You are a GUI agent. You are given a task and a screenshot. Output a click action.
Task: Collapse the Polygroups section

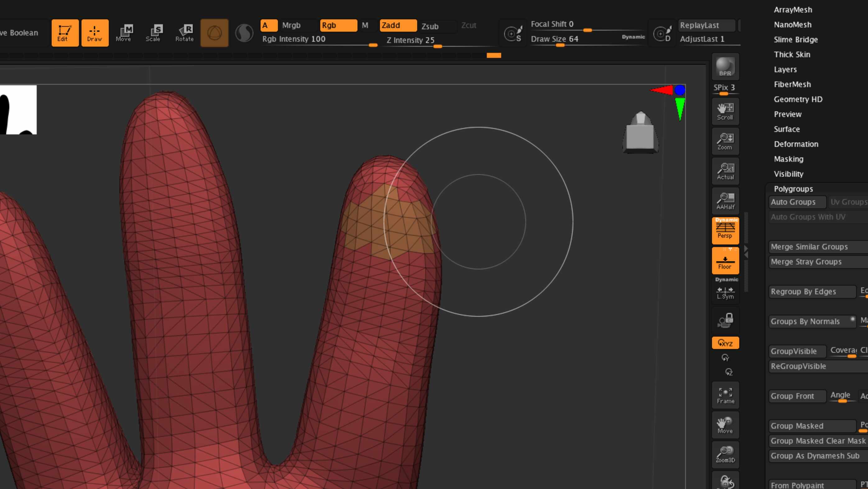tap(793, 189)
